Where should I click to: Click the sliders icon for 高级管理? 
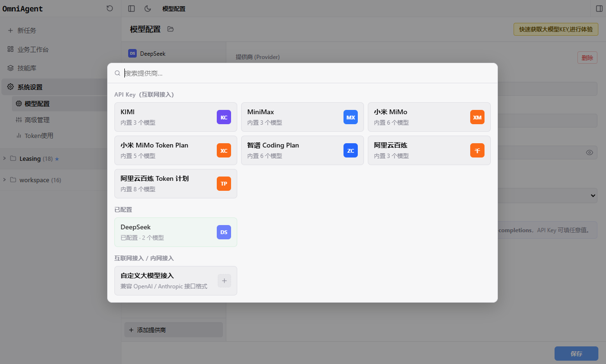[19, 120]
